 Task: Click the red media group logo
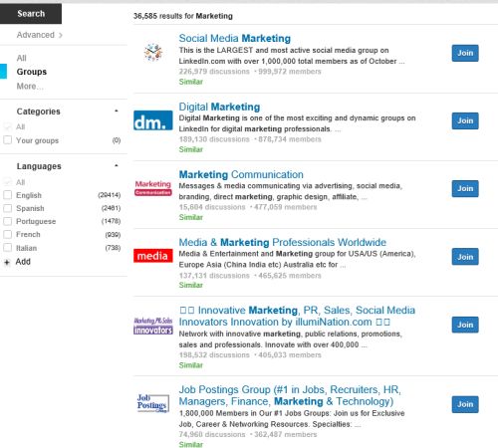(153, 256)
